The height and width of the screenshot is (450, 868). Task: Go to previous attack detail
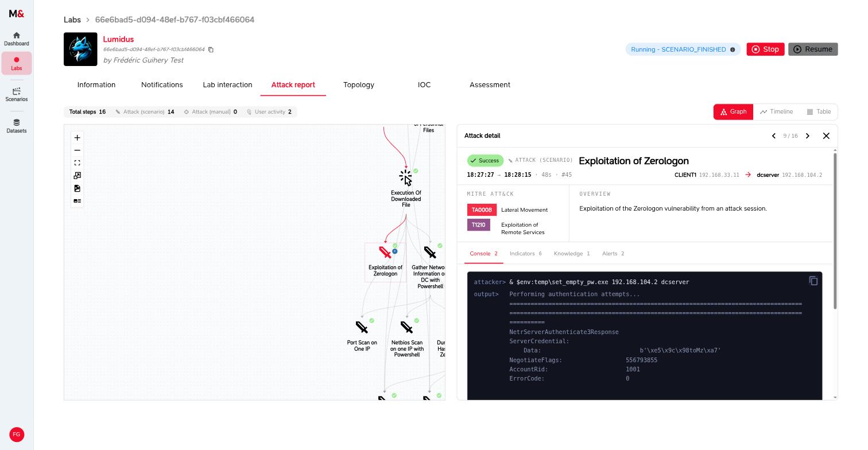point(773,136)
